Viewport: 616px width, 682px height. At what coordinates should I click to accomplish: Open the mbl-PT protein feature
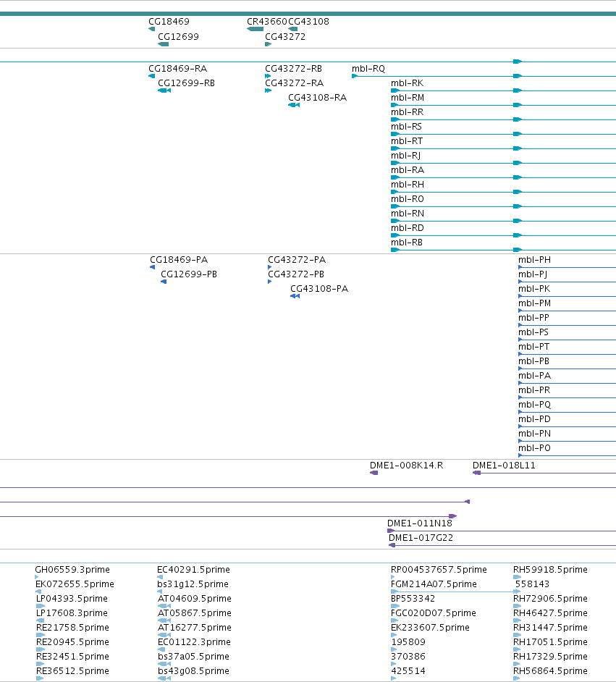[x=533, y=347]
